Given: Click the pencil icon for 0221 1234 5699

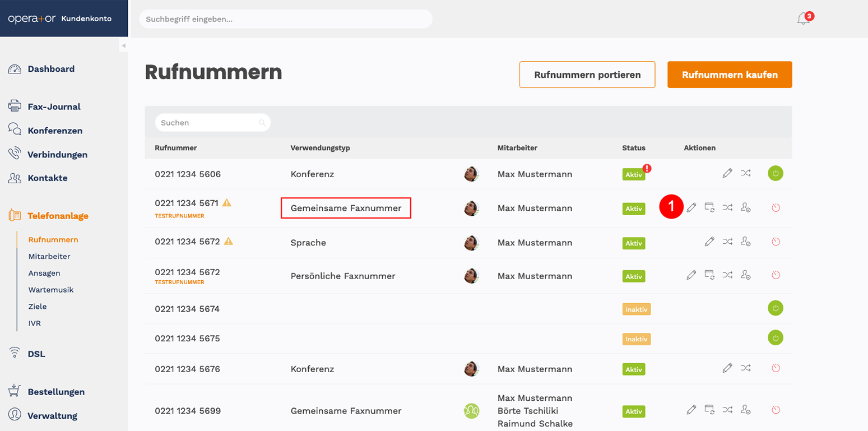Looking at the screenshot, I should point(691,410).
